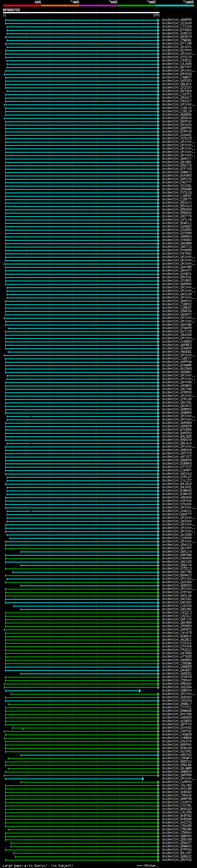Select hit UniRef100_A4HMK9
Image resolution: width=197 pixels, height=868 pixels.
point(177,660)
